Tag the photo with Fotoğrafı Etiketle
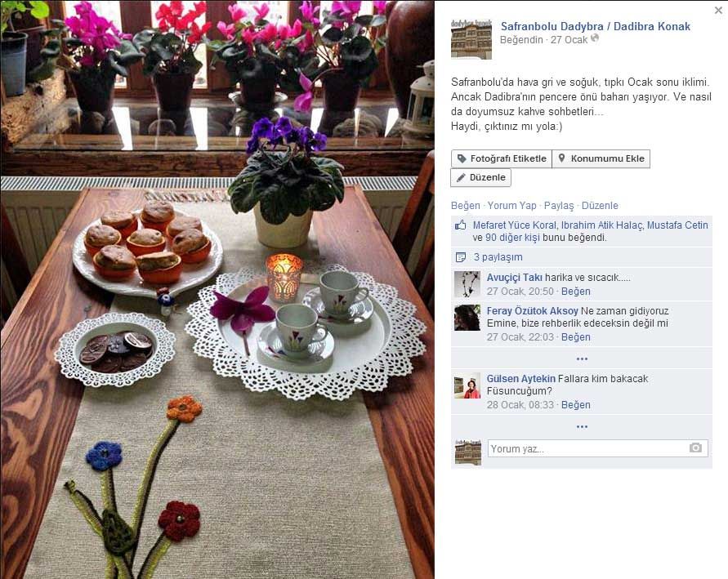Image resolution: width=728 pixels, height=579 pixels. [x=502, y=158]
